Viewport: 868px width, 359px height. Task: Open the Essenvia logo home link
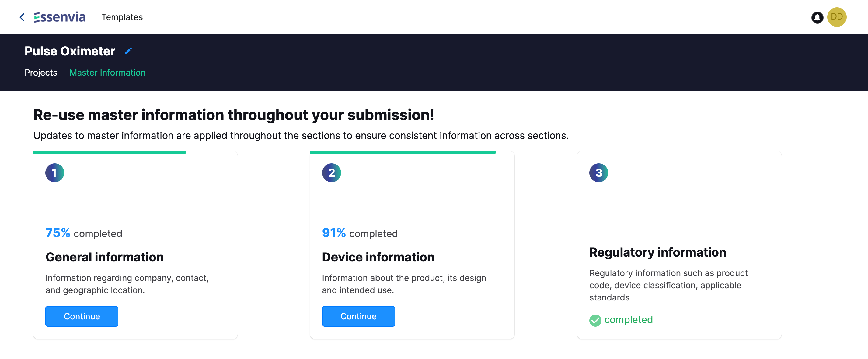point(60,17)
